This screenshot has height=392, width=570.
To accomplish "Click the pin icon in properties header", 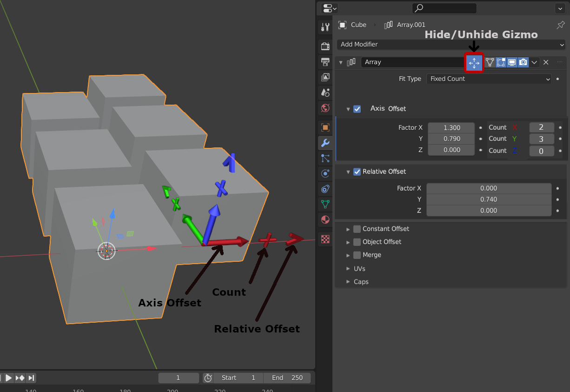I will (x=561, y=25).
